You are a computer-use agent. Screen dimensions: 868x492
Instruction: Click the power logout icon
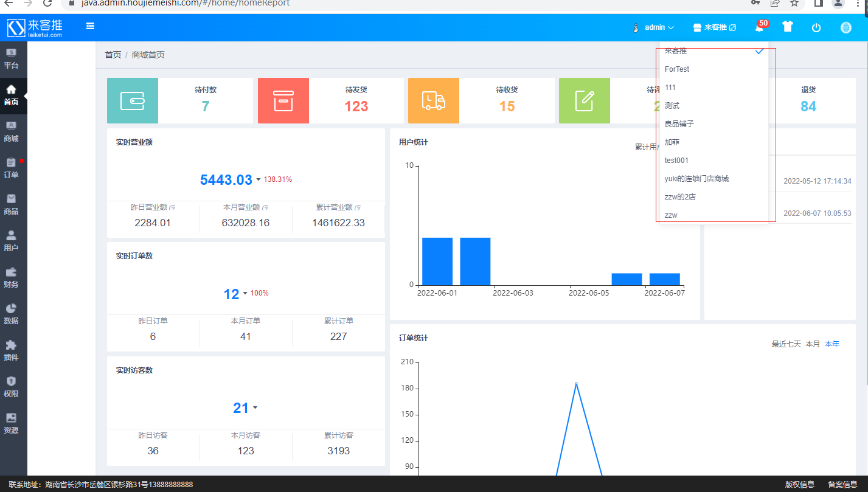pyautogui.click(x=816, y=27)
